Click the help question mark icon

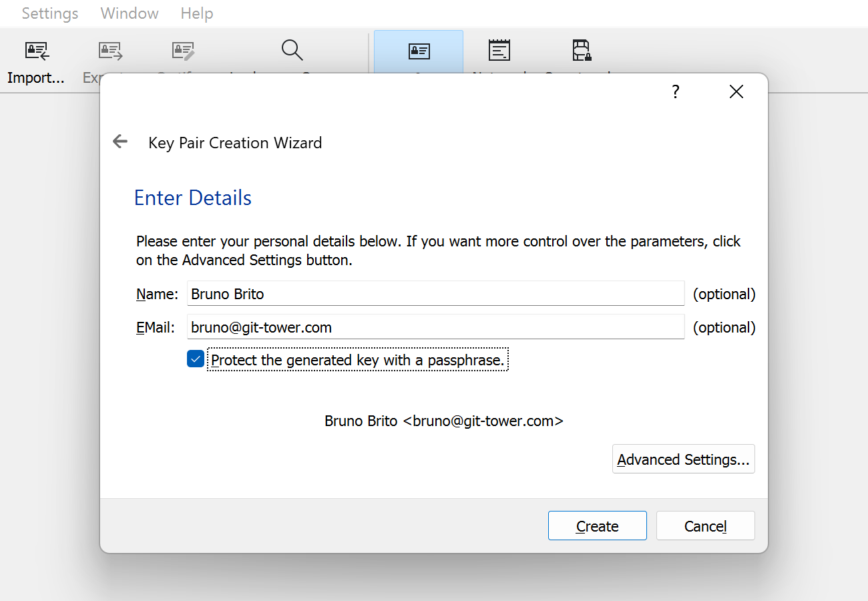675,91
